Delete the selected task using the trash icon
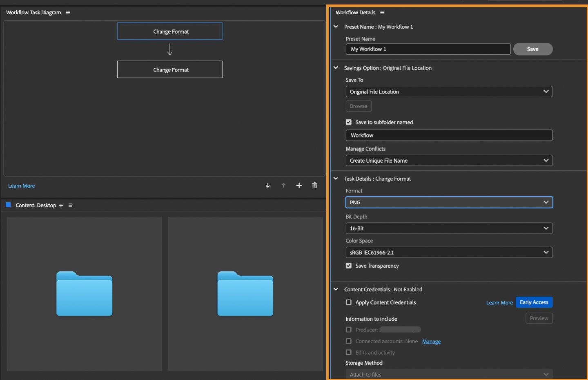The image size is (588, 380). coord(314,185)
